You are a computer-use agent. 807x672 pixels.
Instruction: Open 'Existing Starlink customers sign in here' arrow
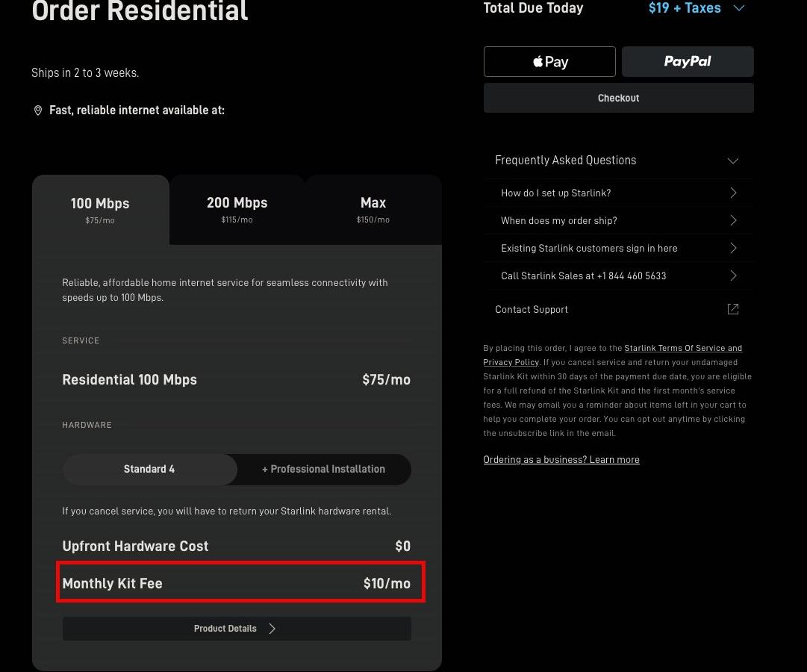pyautogui.click(x=733, y=248)
